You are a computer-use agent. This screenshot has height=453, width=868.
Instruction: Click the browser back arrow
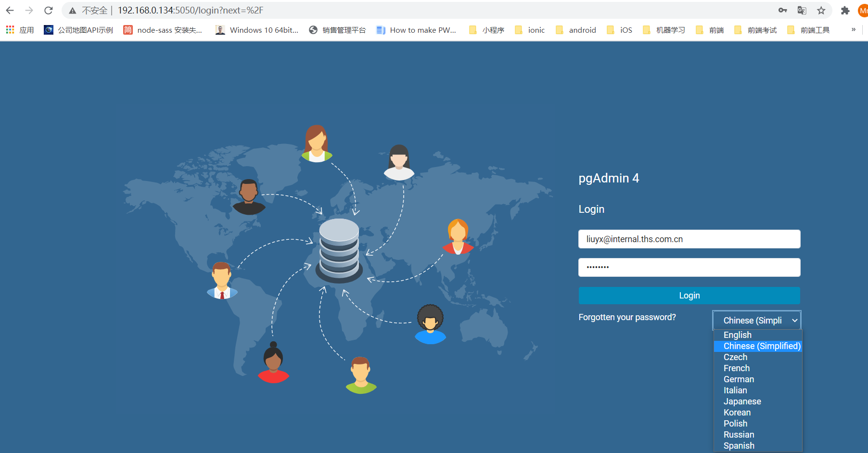tap(10, 11)
